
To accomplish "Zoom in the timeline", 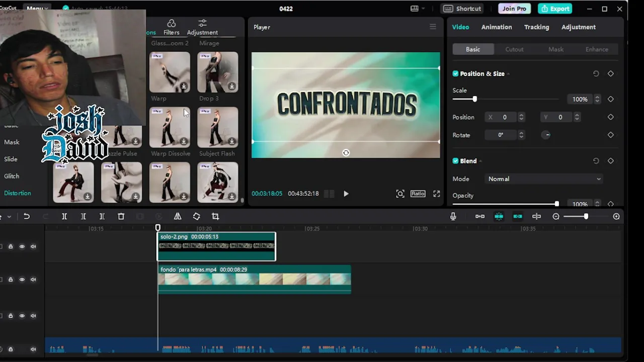I will click(x=616, y=216).
